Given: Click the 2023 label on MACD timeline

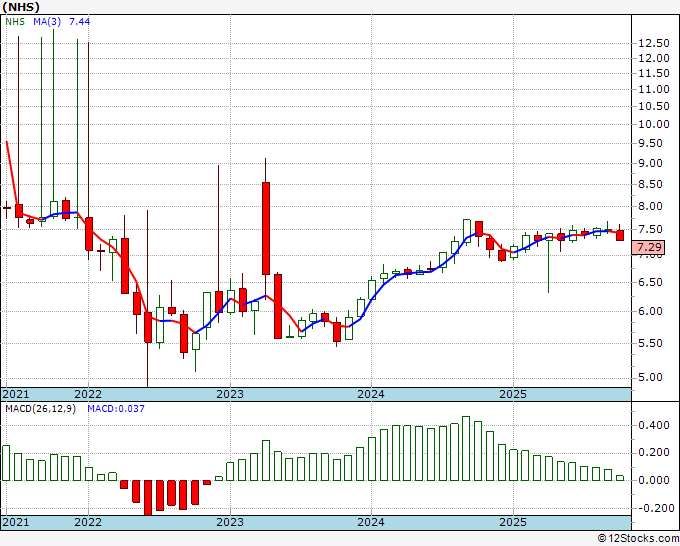Looking at the screenshot, I should coord(230,522).
